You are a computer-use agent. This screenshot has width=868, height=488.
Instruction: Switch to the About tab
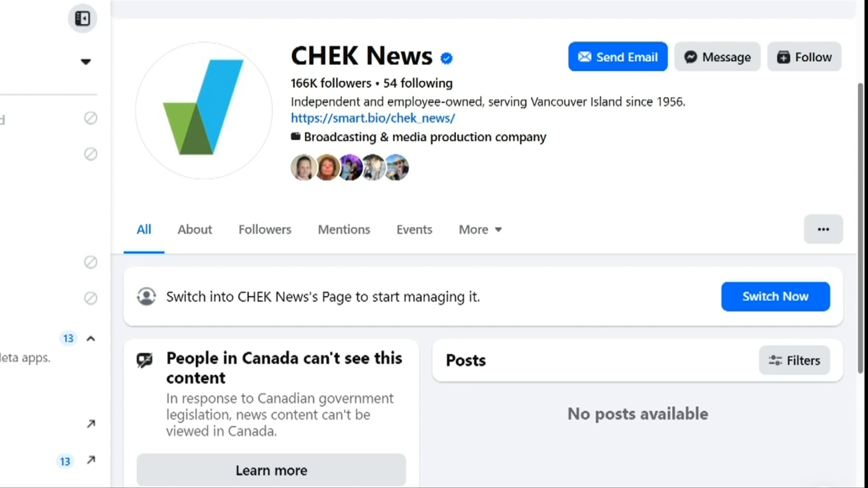pos(194,229)
